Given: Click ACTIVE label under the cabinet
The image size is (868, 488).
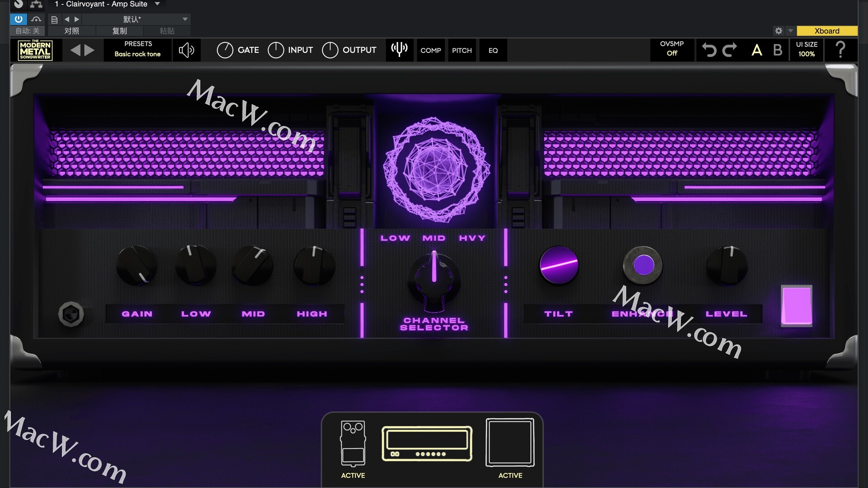Looking at the screenshot, I should click(x=510, y=475).
